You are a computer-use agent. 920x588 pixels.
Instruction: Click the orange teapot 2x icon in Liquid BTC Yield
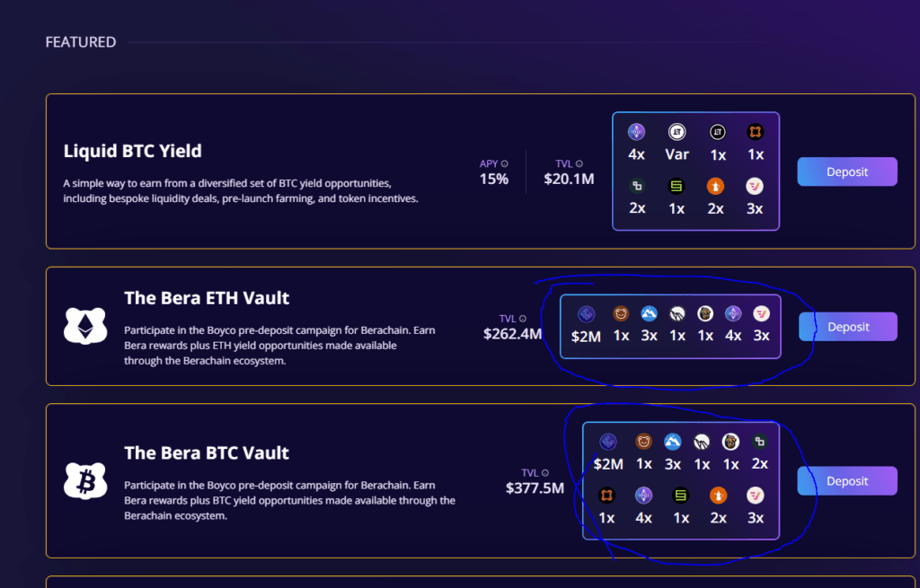(x=716, y=187)
